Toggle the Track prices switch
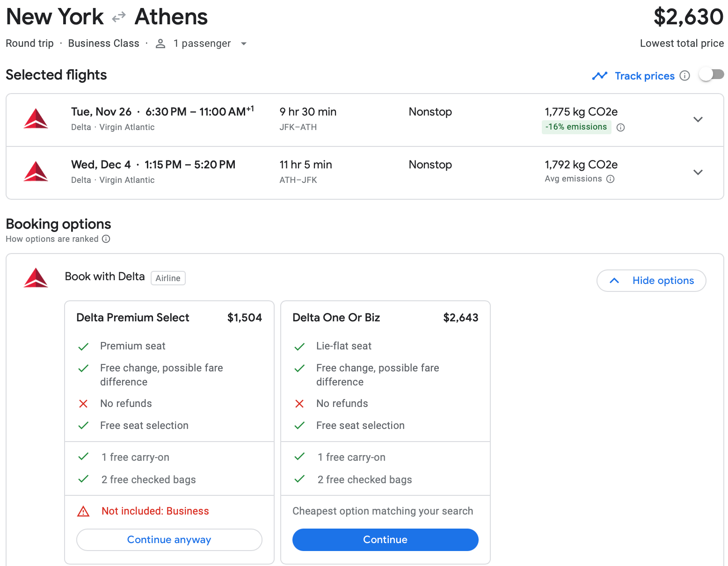The width and height of the screenshot is (728, 566). [712, 75]
